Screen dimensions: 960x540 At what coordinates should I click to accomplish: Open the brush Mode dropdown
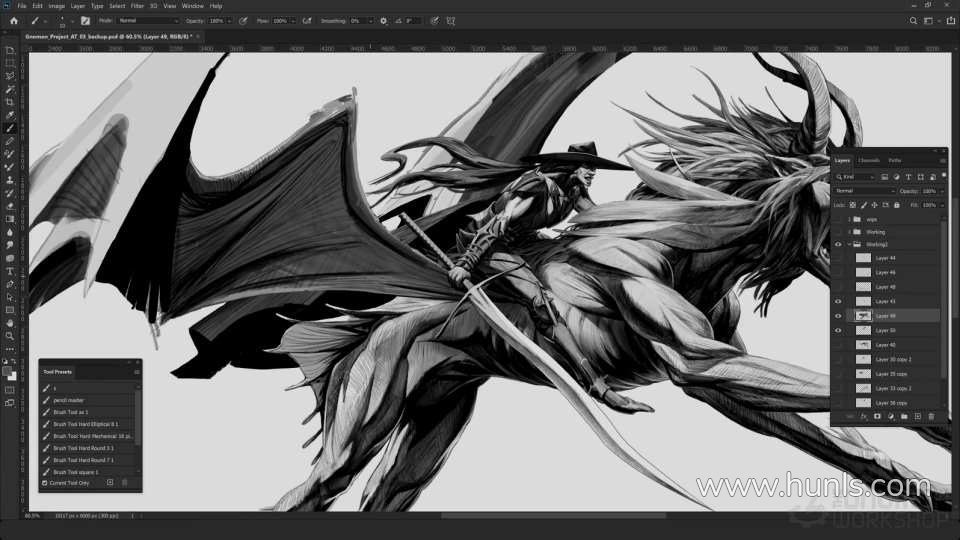148,20
